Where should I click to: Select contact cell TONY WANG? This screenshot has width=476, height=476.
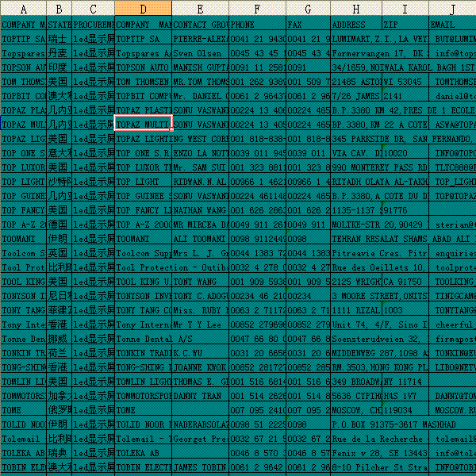201,282
